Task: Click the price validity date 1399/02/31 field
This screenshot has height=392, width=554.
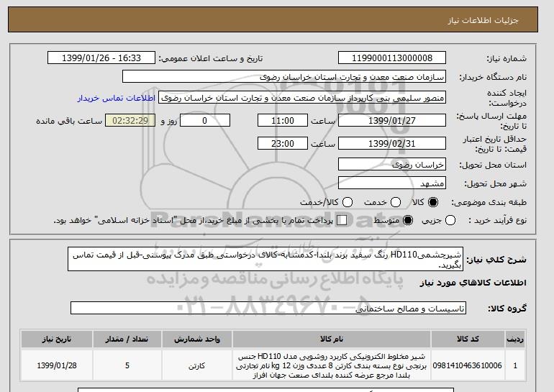Action: [x=392, y=143]
